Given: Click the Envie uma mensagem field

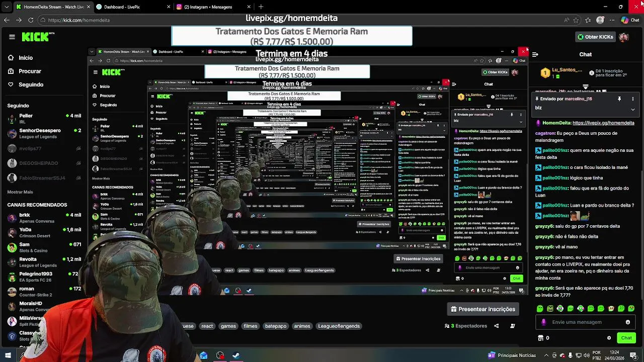Looking at the screenshot, I should point(586,322).
